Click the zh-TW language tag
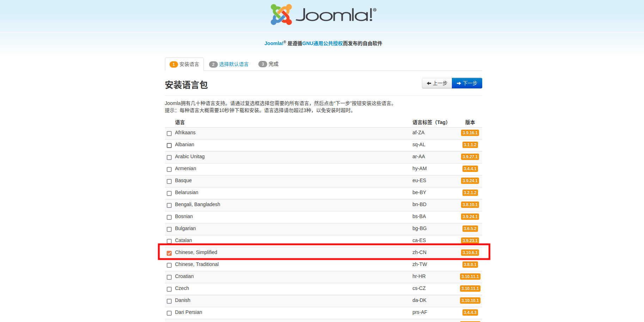The width and height of the screenshot is (644, 322). click(x=420, y=264)
